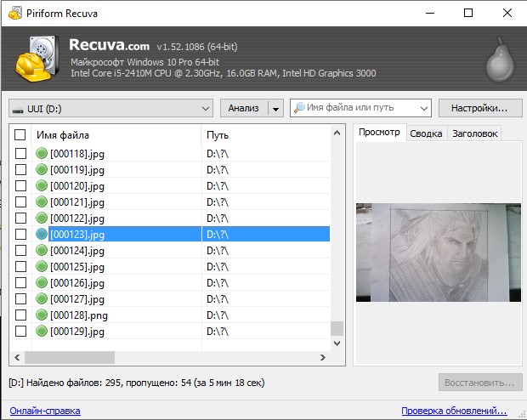Select the file row [000126].jpg
527x420 pixels.
170,282
